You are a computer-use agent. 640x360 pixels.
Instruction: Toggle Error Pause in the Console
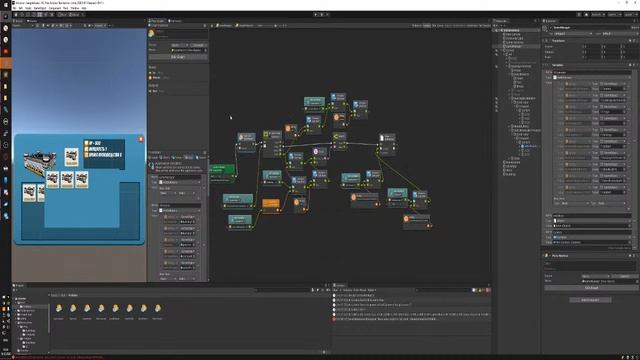[360, 290]
